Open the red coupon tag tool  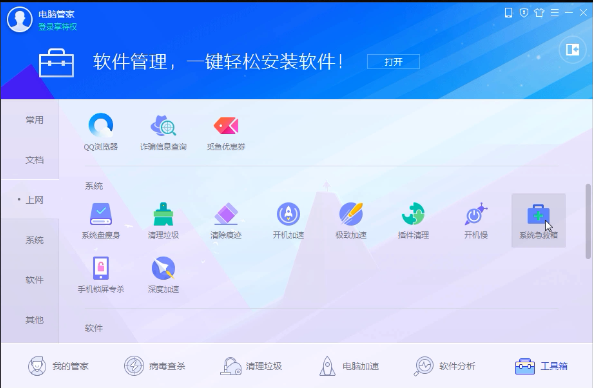click(x=226, y=131)
